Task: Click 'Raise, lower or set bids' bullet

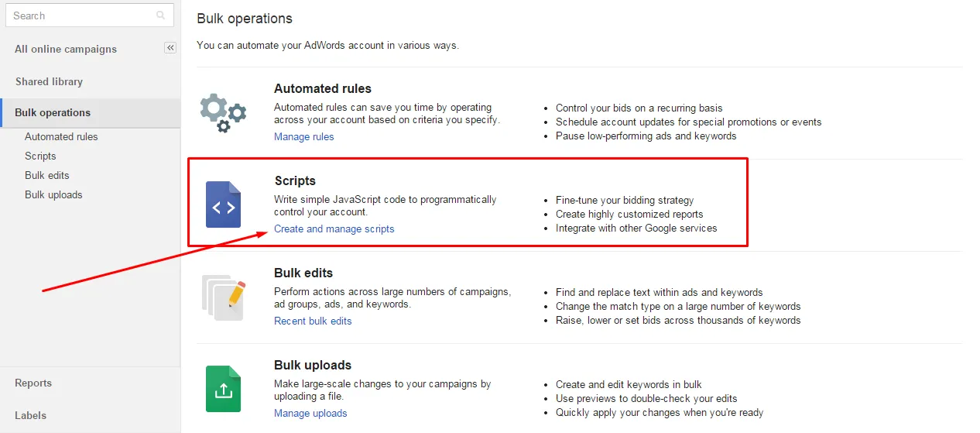Action: click(x=678, y=320)
